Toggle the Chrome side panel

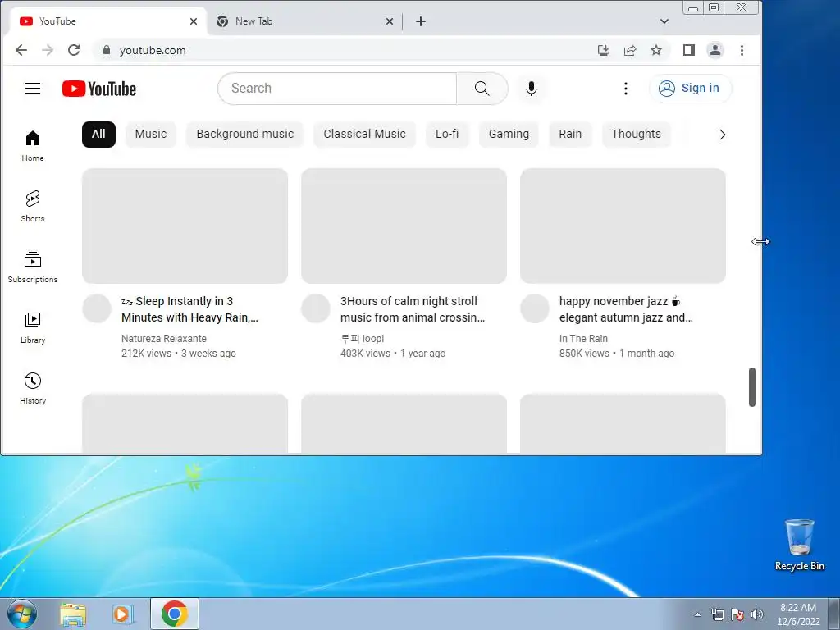click(x=689, y=50)
